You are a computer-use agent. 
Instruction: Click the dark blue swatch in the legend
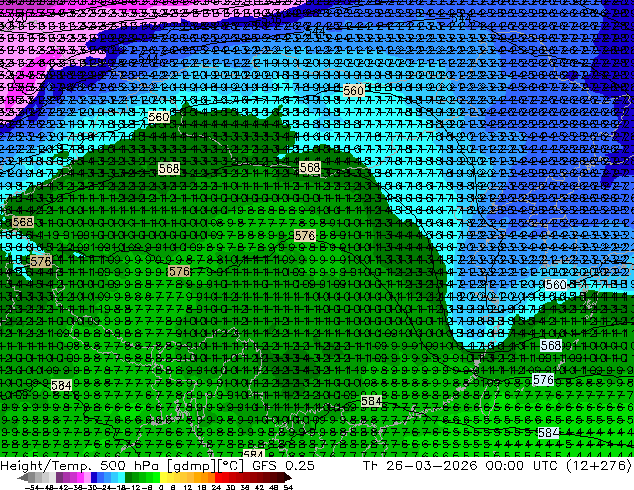pos(94,477)
